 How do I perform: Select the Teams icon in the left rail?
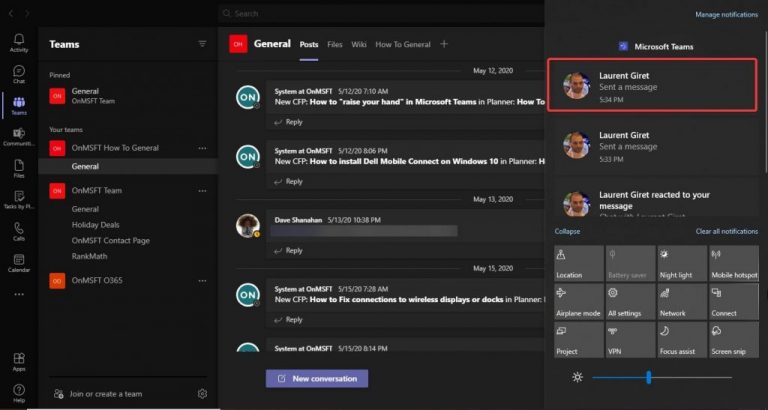[19, 106]
